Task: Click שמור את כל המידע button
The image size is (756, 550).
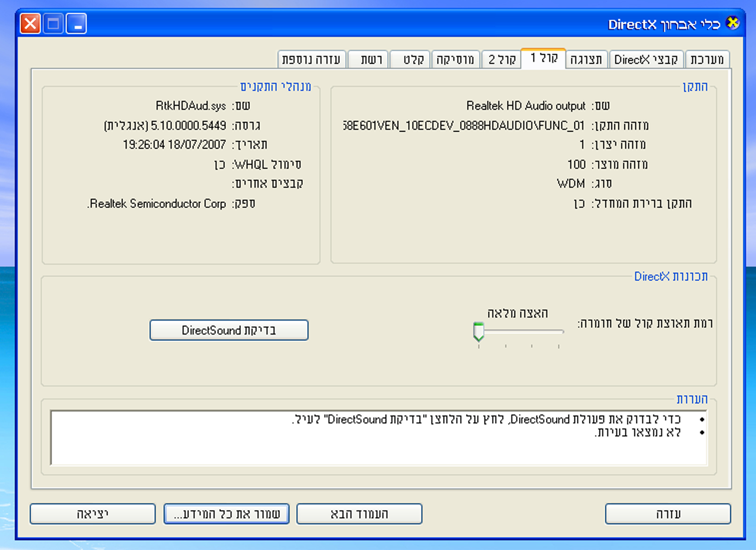Action: coord(226,514)
